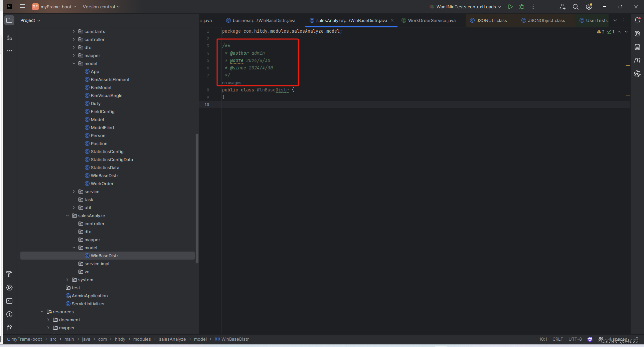Viewport: 644px width, 347px height.
Task: Open file encoding UTF-8 selector
Action: pyautogui.click(x=575, y=339)
